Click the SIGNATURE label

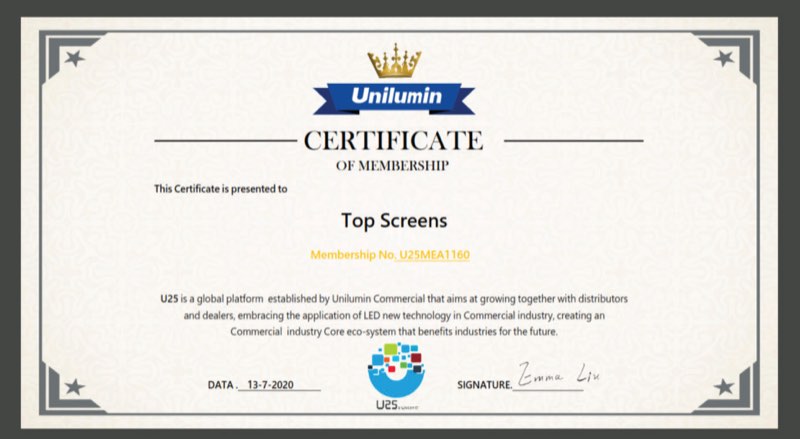click(484, 385)
